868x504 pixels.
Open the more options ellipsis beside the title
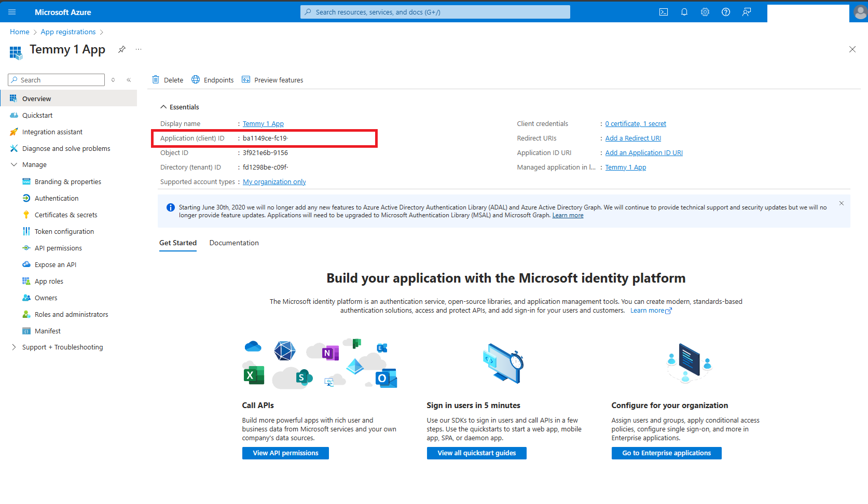click(139, 49)
